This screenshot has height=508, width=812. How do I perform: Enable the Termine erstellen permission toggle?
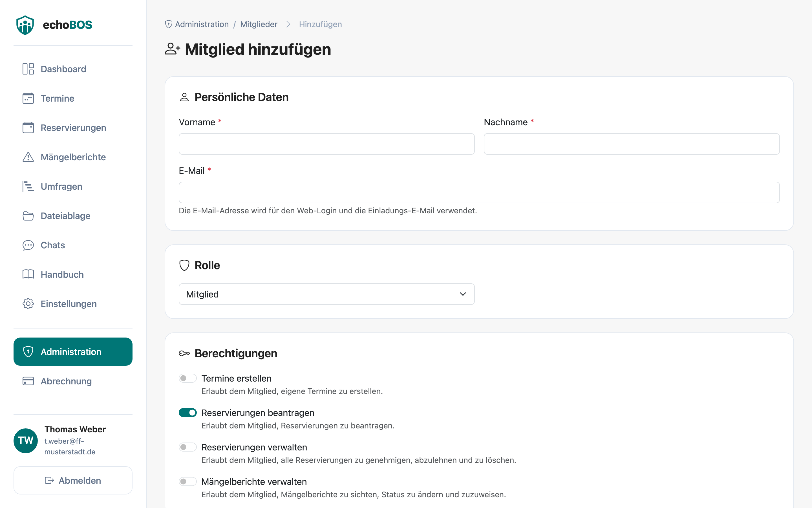coord(187,378)
